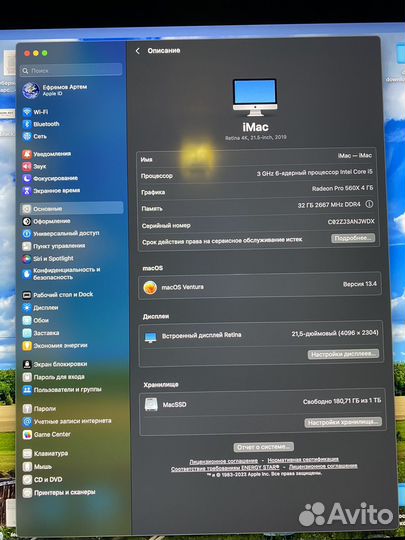Open Обои (Wallpaper) settings

[35, 320]
